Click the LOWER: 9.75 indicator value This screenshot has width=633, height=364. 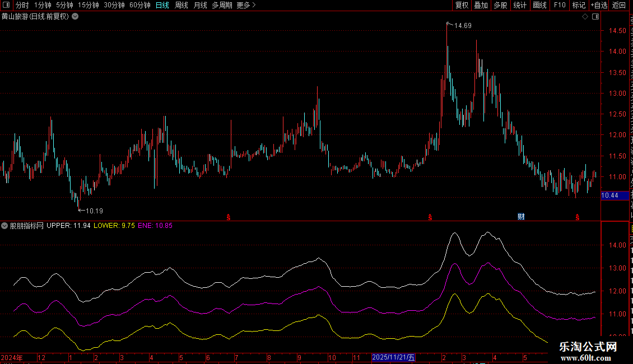point(114,226)
